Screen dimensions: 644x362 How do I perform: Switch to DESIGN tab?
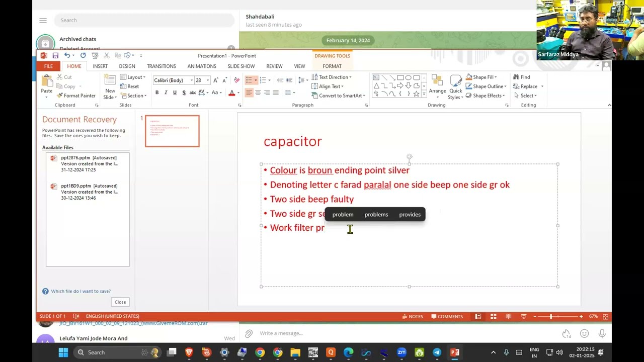tap(127, 66)
